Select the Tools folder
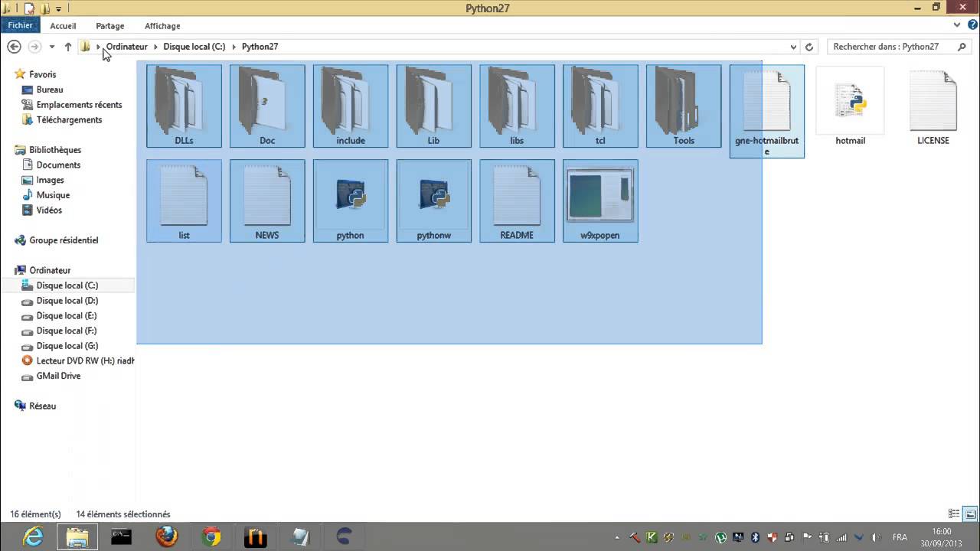This screenshot has height=551, width=980. click(684, 106)
